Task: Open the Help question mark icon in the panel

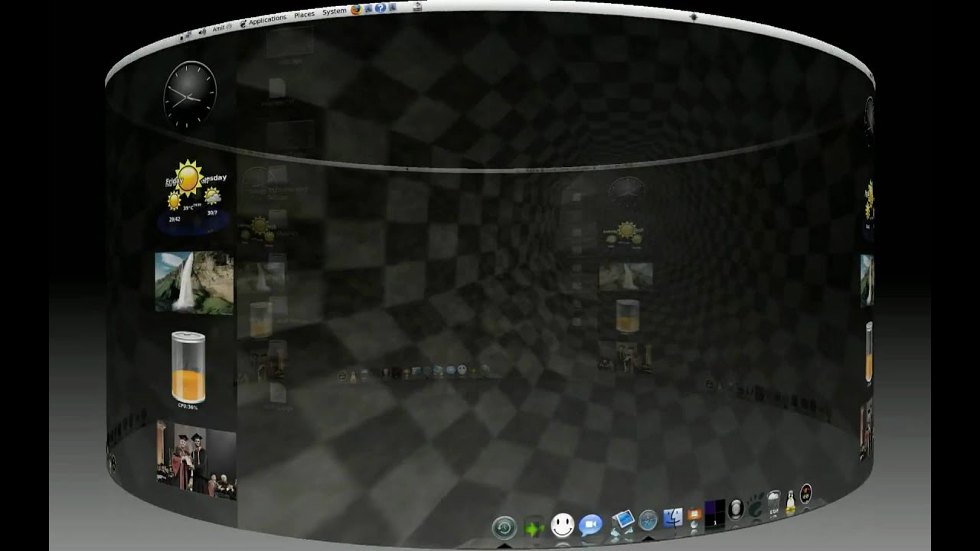Action: tap(381, 9)
